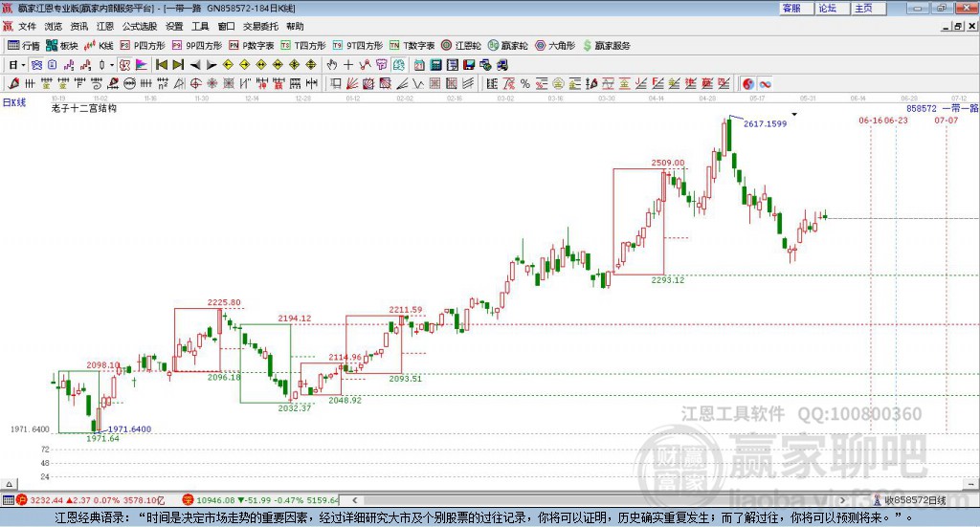Click the black right-pointing triangle arrow

(x=212, y=65)
